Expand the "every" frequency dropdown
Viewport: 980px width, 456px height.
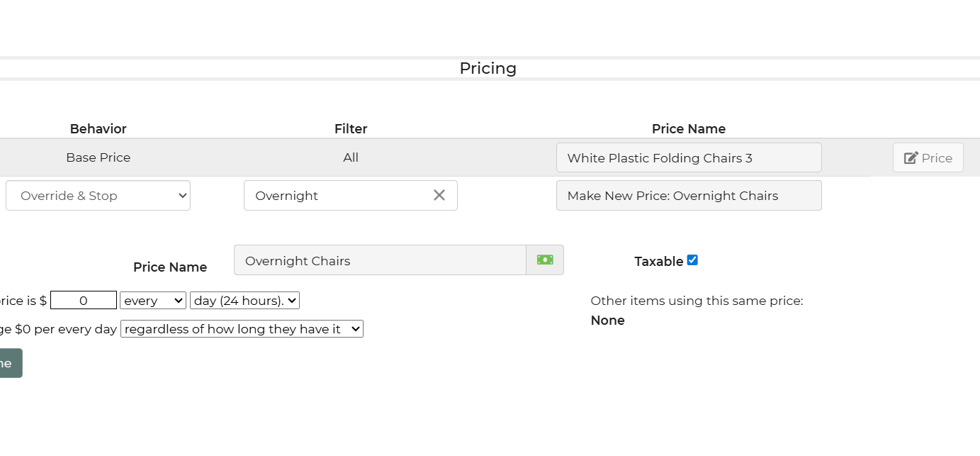click(153, 301)
